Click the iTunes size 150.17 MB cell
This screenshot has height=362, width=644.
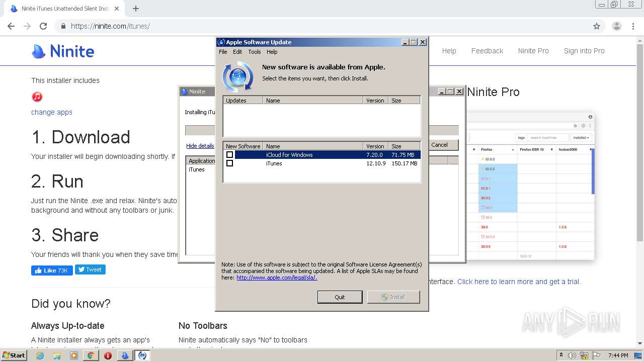(404, 163)
